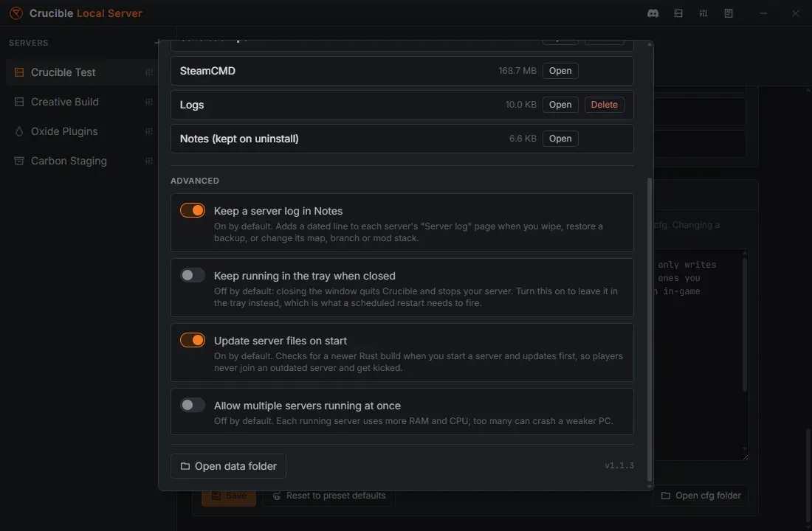Open the Notes folder
Viewport: 812px width, 531px height.
[560, 139]
